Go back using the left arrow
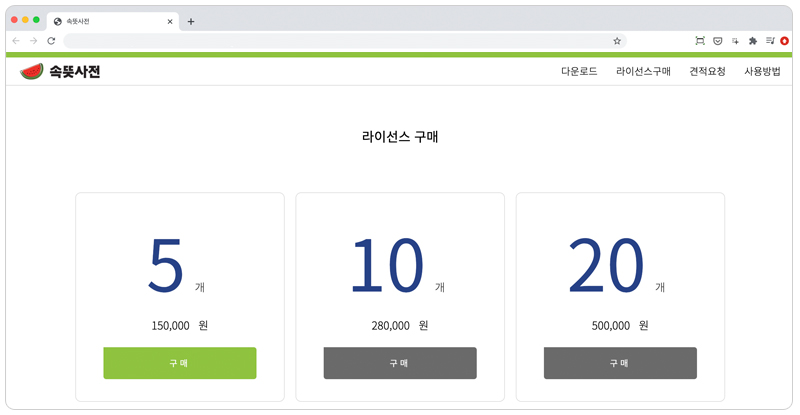 (x=16, y=41)
